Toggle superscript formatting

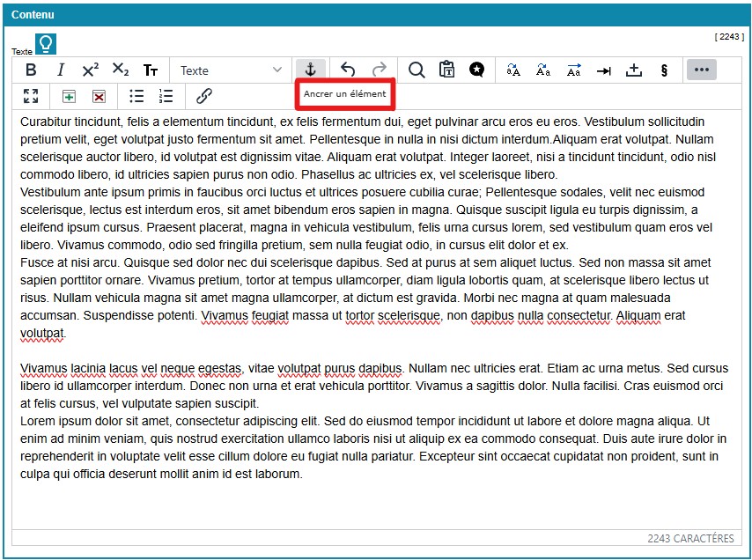tap(91, 70)
